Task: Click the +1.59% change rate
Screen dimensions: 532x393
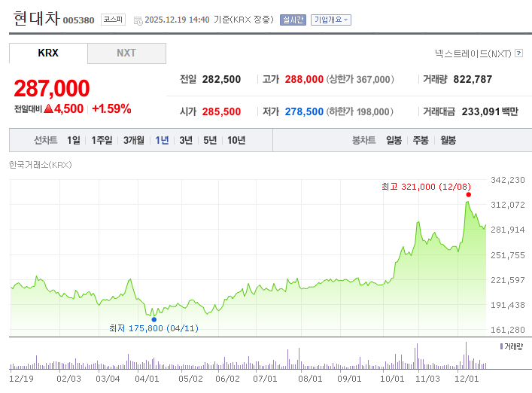Action: tap(111, 108)
